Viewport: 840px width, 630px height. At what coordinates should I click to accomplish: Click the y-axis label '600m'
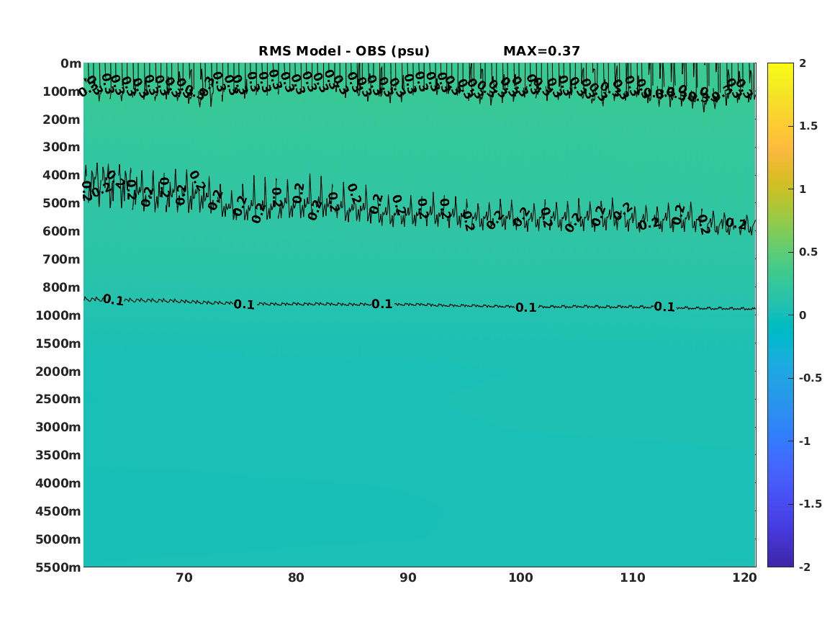tap(62, 231)
